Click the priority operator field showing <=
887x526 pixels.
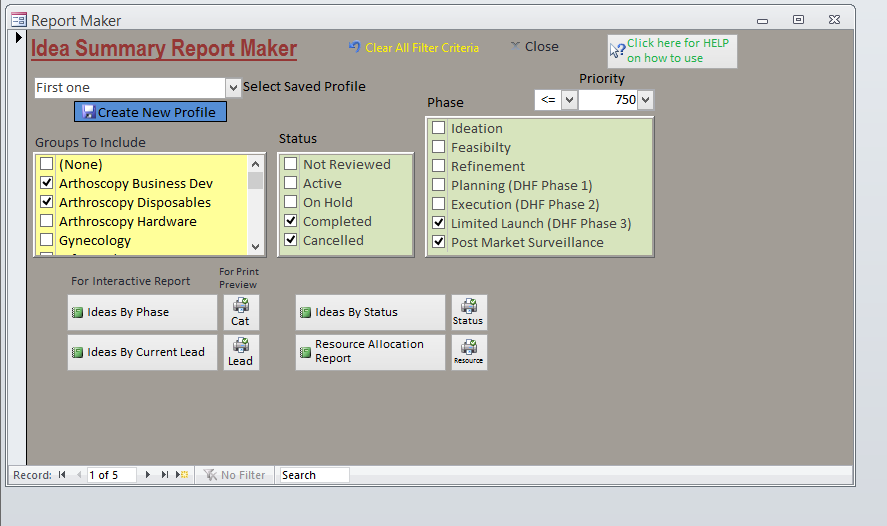[x=548, y=100]
